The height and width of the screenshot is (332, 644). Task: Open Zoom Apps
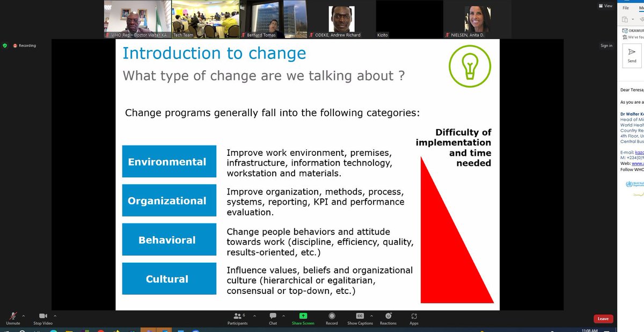[414, 319]
